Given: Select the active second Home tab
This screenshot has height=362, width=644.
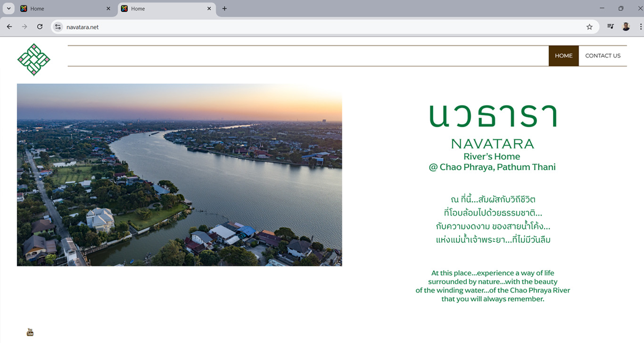Looking at the screenshot, I should pos(163,8).
